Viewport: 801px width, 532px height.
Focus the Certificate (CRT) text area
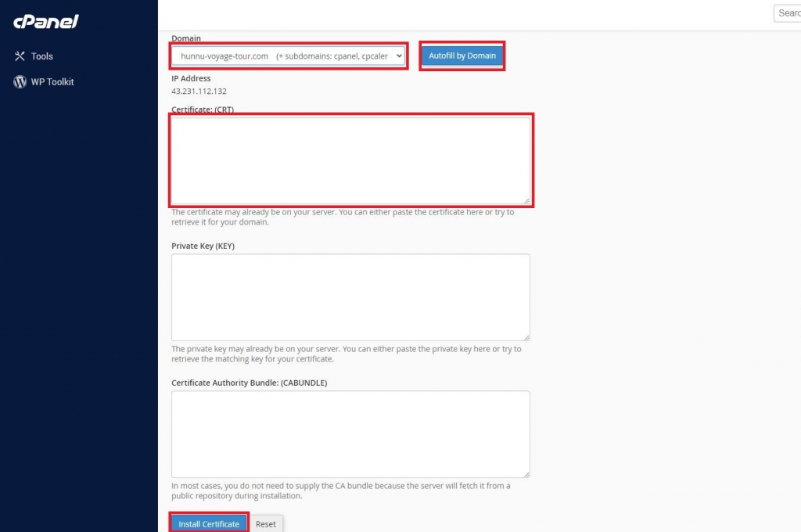350,161
